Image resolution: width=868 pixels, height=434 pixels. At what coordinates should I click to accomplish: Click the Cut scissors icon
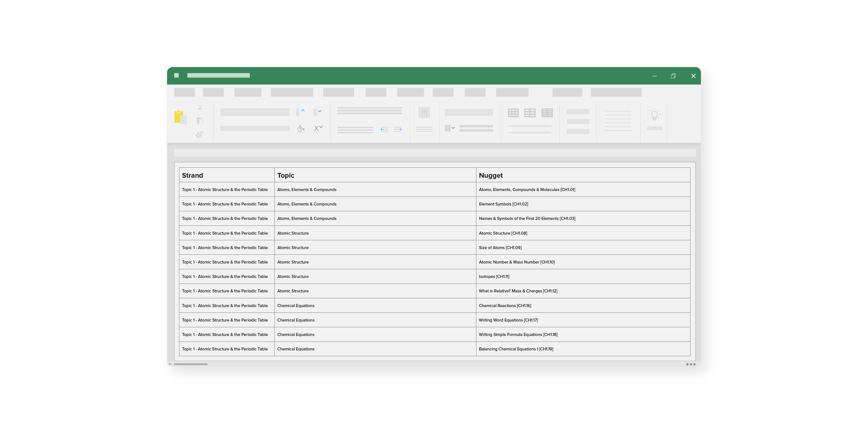(200, 107)
